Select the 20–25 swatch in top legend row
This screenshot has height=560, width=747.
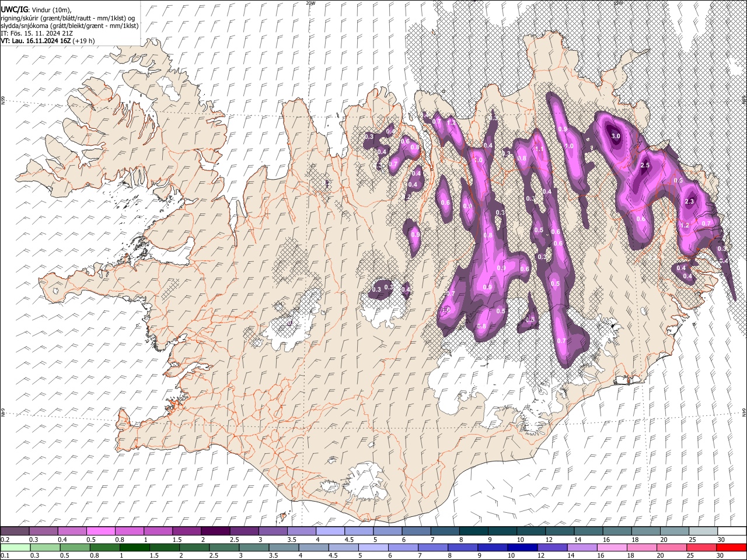[x=673, y=531]
